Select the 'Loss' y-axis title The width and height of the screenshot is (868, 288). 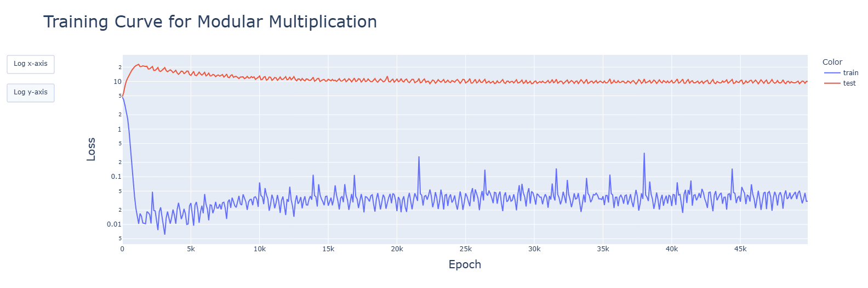91,149
